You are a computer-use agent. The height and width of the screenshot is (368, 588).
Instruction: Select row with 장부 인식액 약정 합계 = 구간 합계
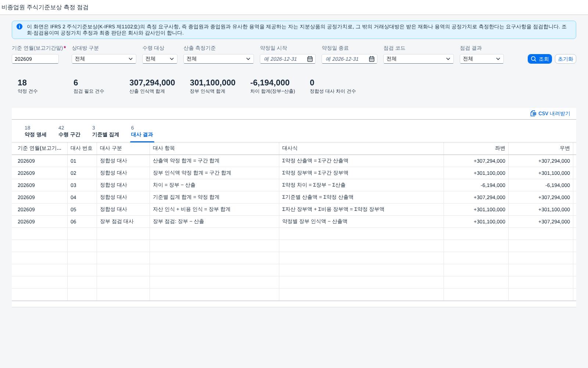[x=294, y=173]
